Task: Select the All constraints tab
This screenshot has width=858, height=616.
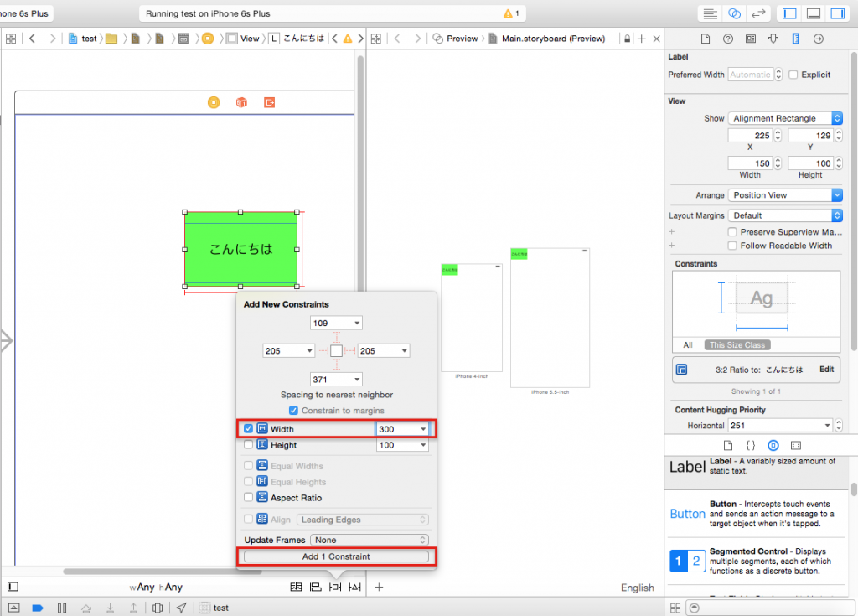Action: coord(688,344)
